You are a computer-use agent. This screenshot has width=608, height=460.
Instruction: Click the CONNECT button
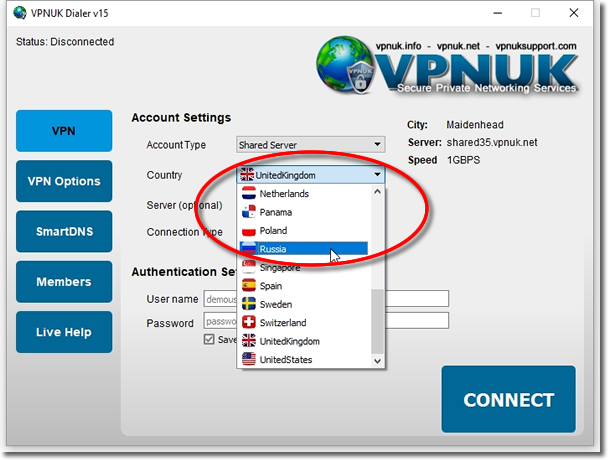(508, 399)
